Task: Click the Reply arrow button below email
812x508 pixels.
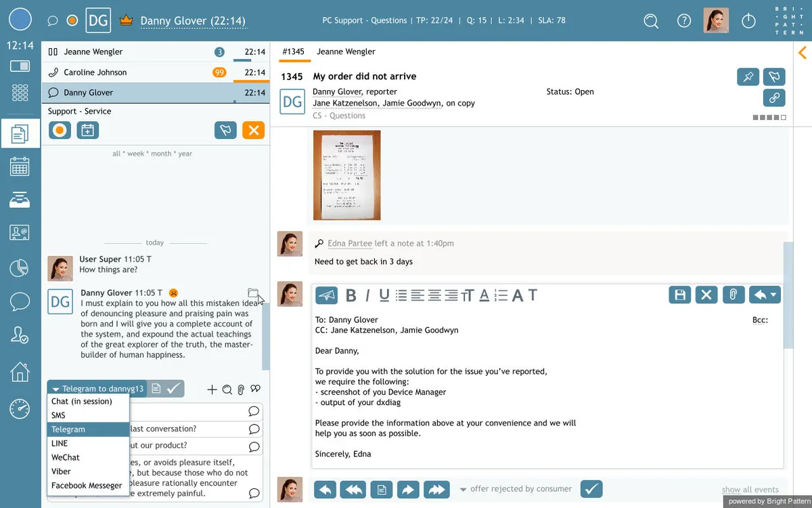Action: pos(325,489)
